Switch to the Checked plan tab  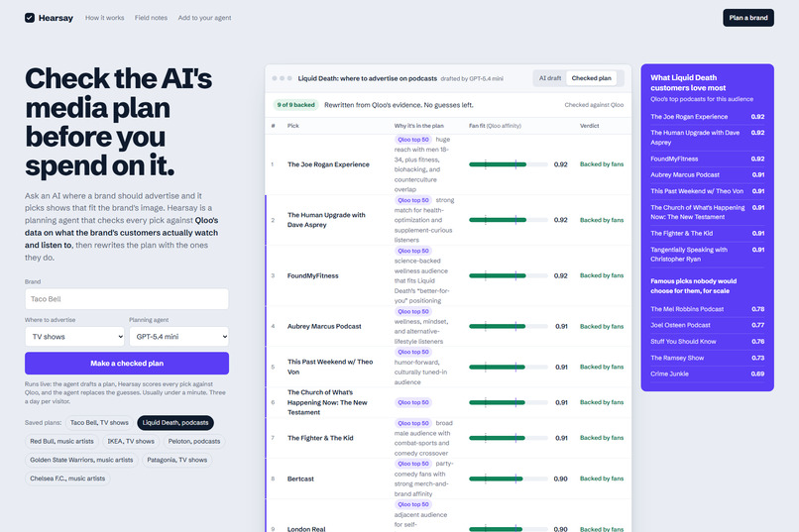coord(591,78)
